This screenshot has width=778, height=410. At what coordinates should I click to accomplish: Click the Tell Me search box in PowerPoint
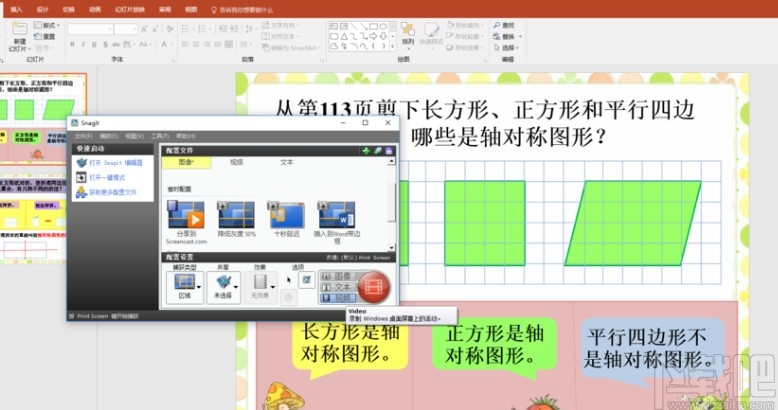pos(242,9)
